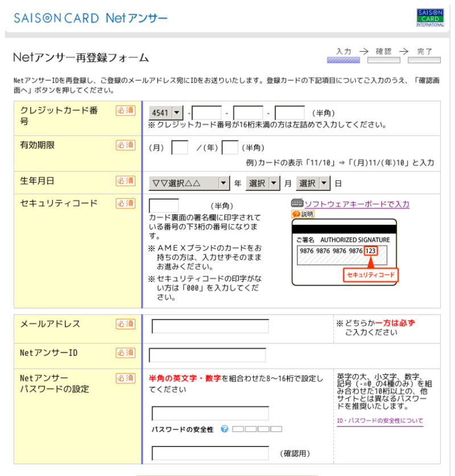Click the last credit card number field
The image size is (455, 476).
coord(289,113)
